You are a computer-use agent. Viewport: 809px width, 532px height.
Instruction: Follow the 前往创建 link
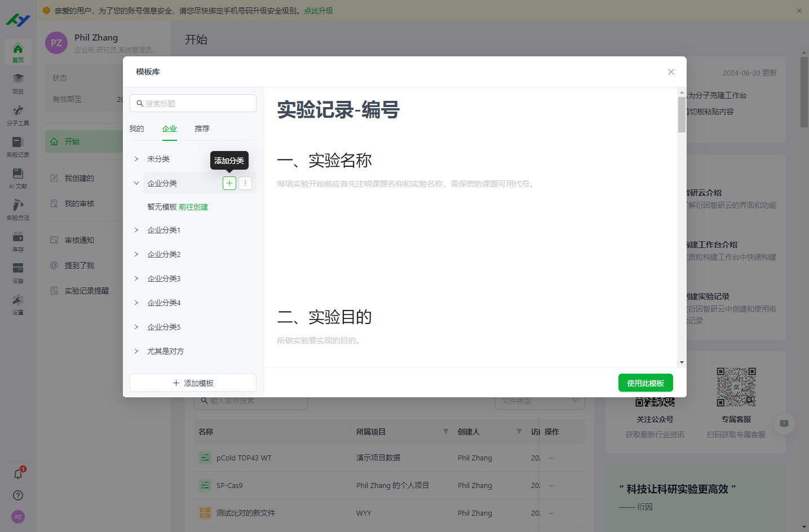tap(193, 207)
